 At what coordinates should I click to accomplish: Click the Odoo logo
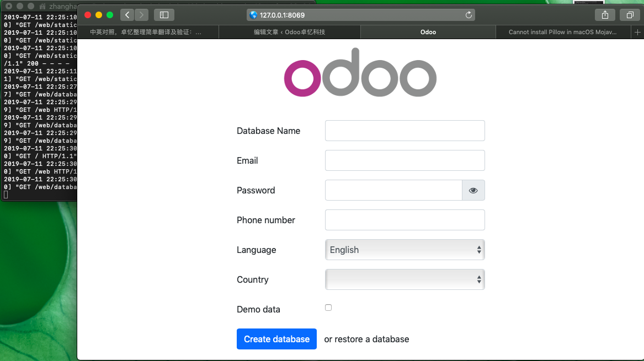coord(360,74)
